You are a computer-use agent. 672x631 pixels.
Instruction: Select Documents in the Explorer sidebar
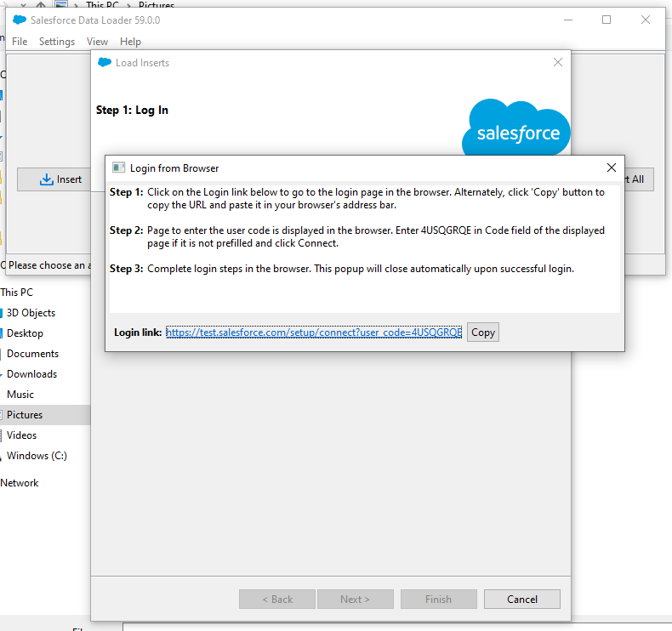[32, 354]
